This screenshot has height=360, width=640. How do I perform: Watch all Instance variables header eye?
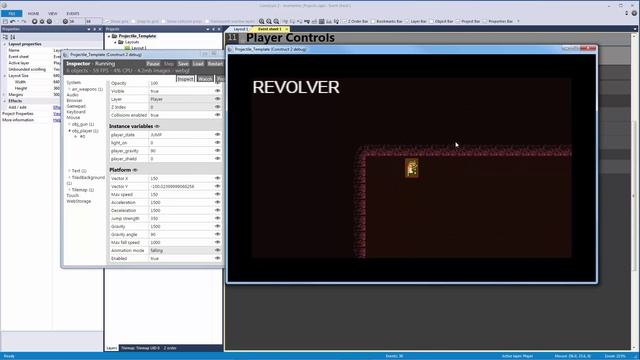(157, 127)
